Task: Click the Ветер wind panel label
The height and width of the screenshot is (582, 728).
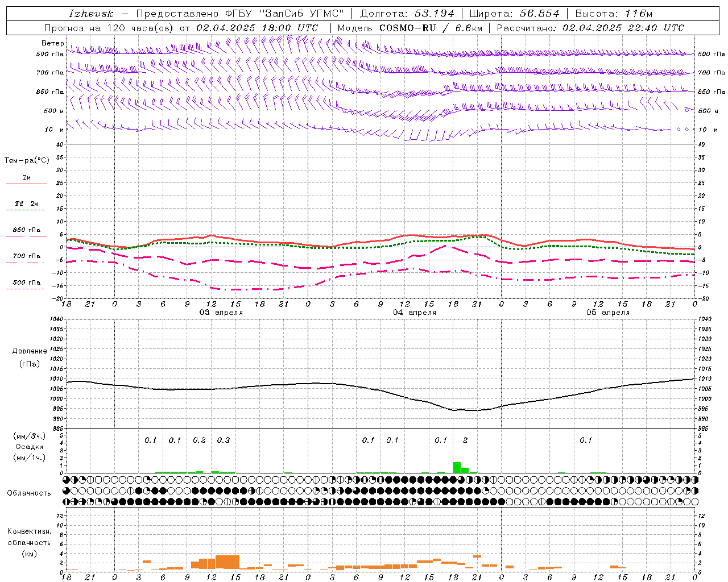Action: (52, 43)
